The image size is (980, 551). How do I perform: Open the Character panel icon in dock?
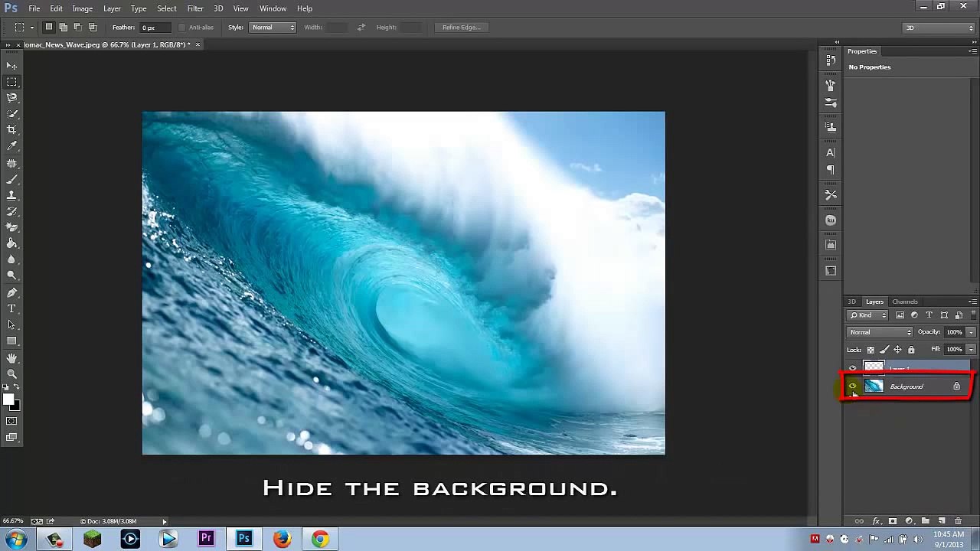click(x=831, y=153)
